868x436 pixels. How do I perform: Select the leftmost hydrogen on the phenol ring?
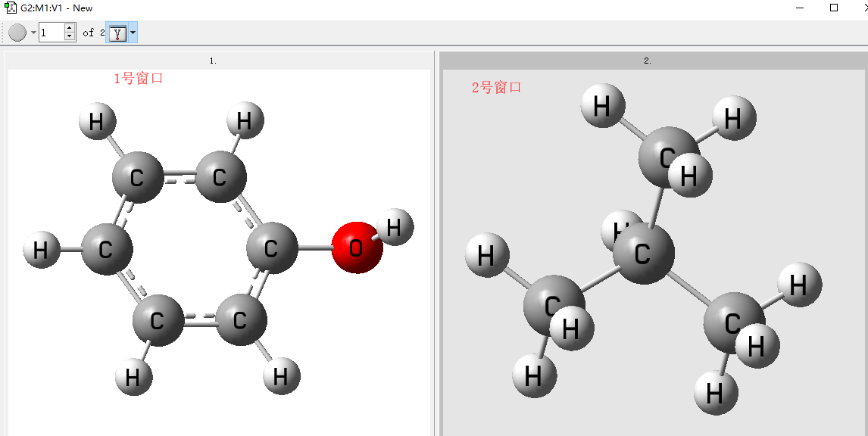pos(42,250)
